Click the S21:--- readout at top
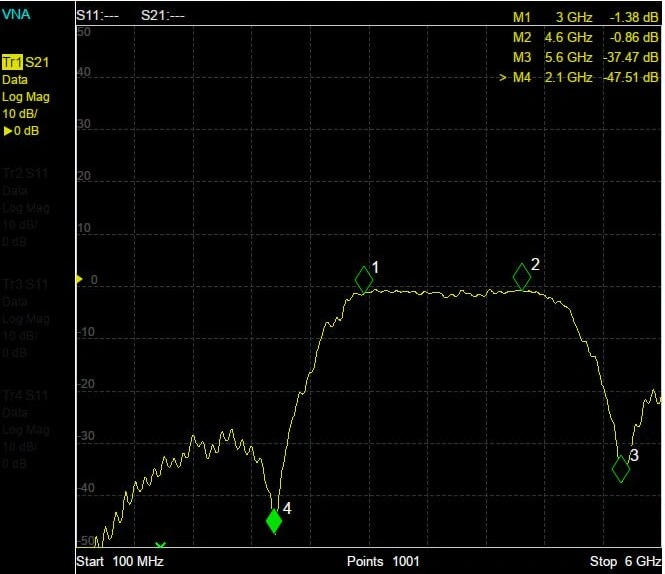Image resolution: width=665 pixels, height=574 pixels. tap(163, 16)
